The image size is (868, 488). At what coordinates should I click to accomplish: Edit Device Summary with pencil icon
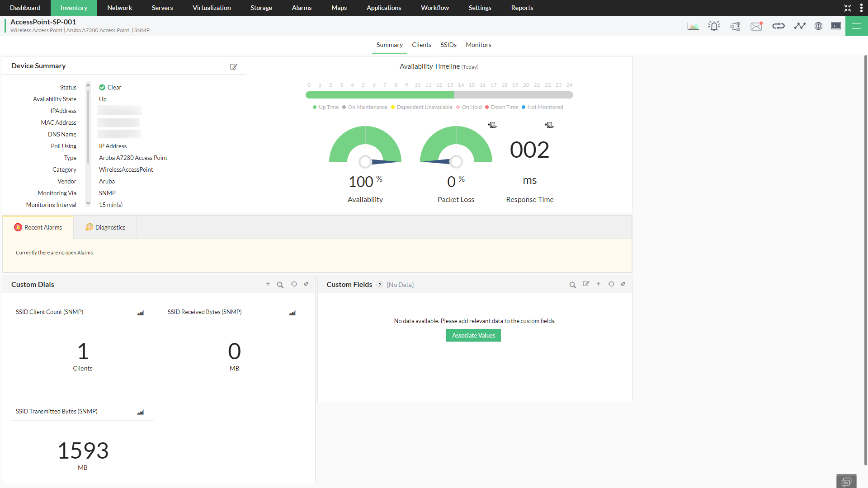click(234, 66)
